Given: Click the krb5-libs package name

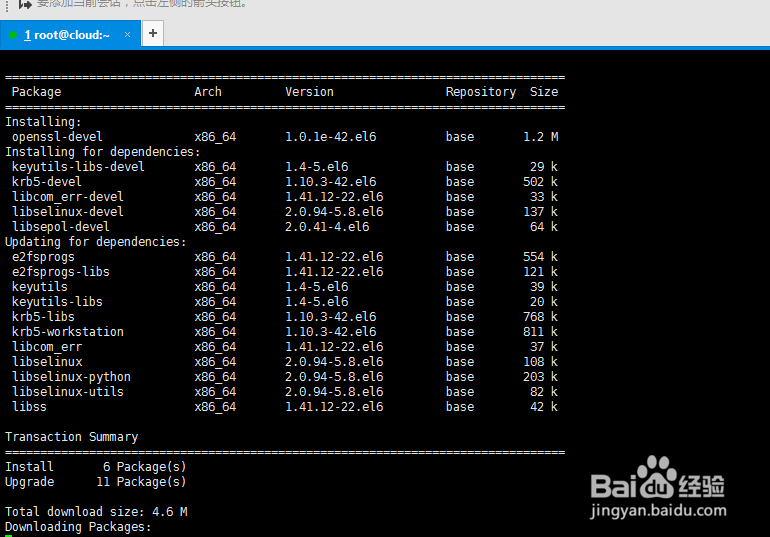Looking at the screenshot, I should [x=43, y=317].
